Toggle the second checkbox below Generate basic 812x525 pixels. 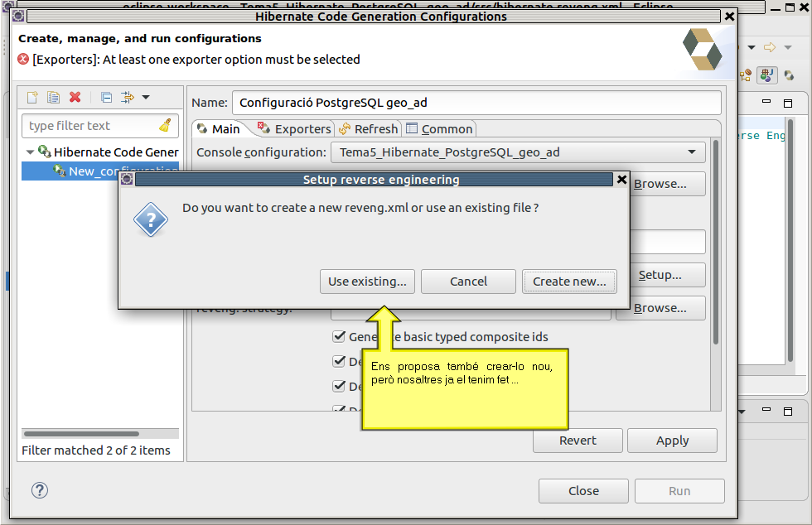339,361
